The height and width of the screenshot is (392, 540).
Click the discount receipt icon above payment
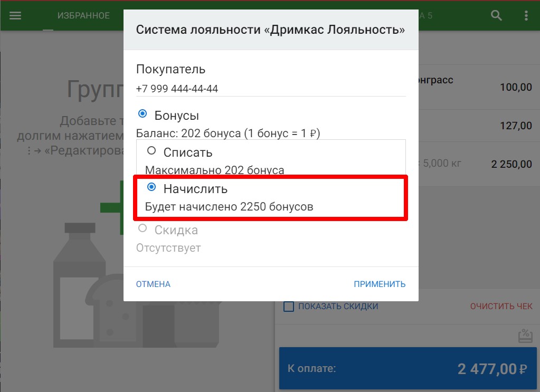coord(525,336)
